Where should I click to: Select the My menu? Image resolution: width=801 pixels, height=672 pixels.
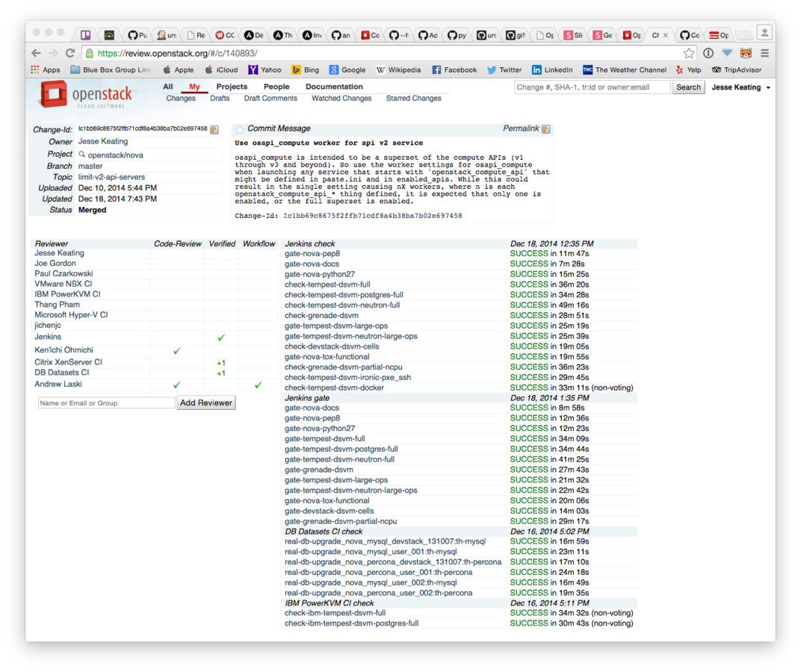[194, 87]
